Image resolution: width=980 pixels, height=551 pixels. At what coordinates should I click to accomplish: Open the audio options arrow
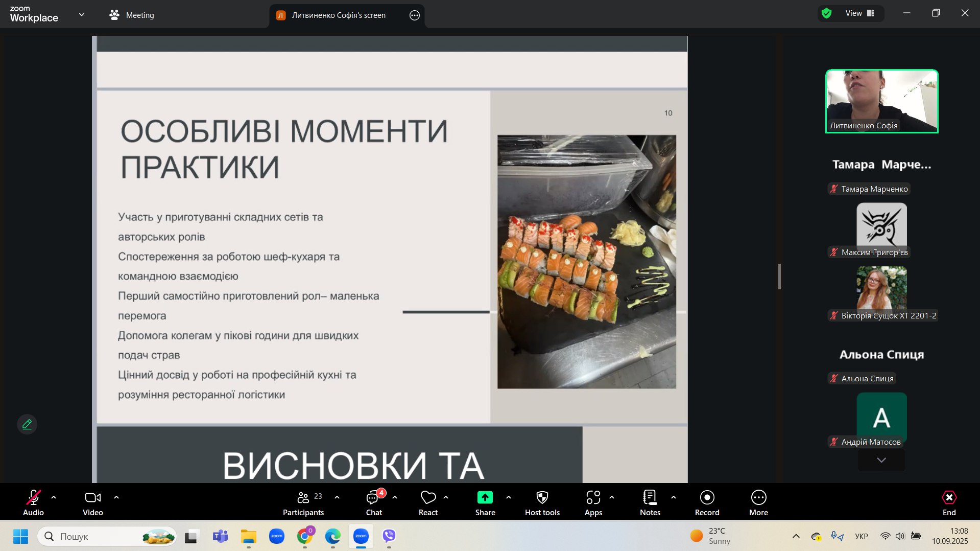(x=54, y=497)
